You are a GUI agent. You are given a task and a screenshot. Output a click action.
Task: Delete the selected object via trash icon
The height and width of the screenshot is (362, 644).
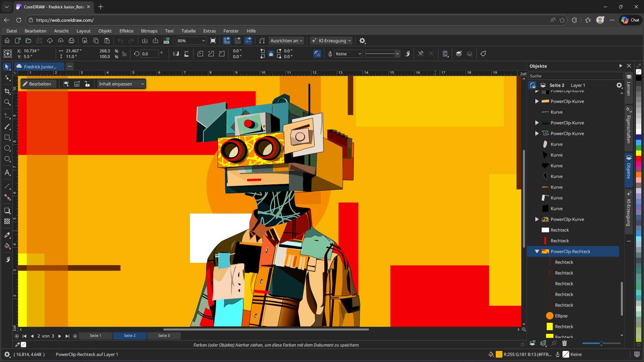point(565,343)
